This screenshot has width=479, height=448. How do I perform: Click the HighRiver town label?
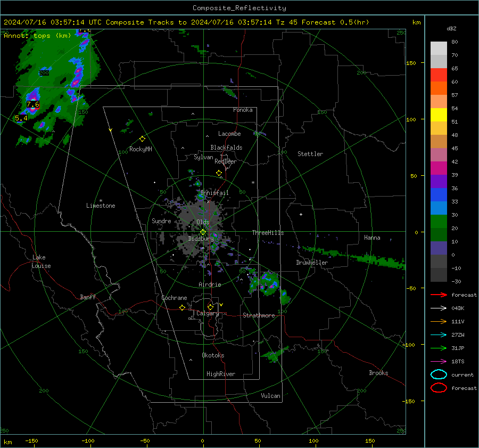point(221,374)
